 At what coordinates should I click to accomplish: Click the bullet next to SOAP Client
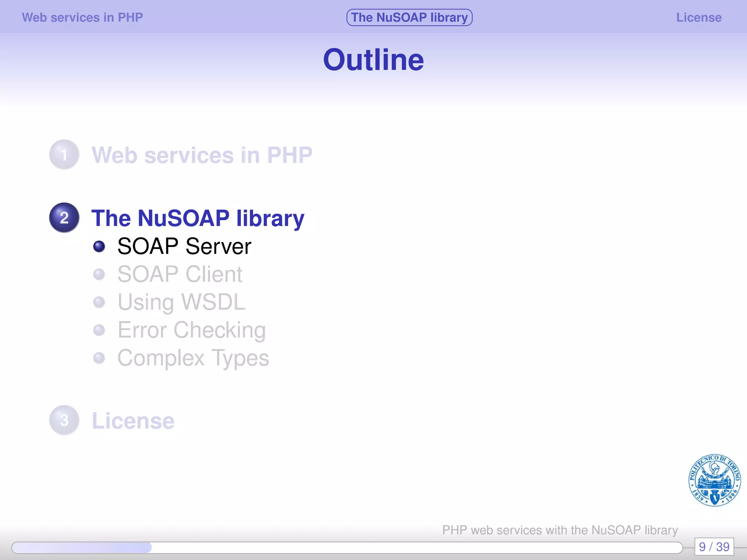point(99,274)
